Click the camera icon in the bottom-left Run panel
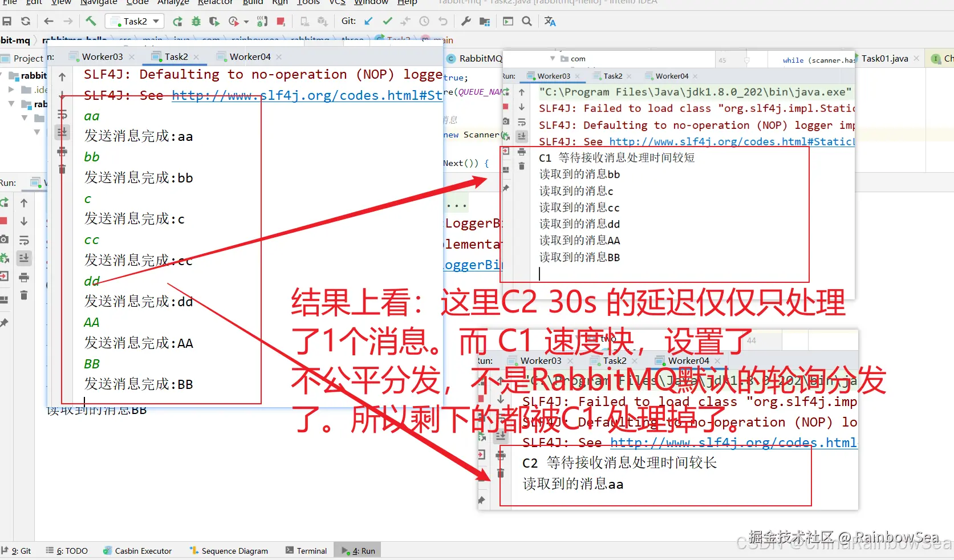This screenshot has width=954, height=560. 4,240
